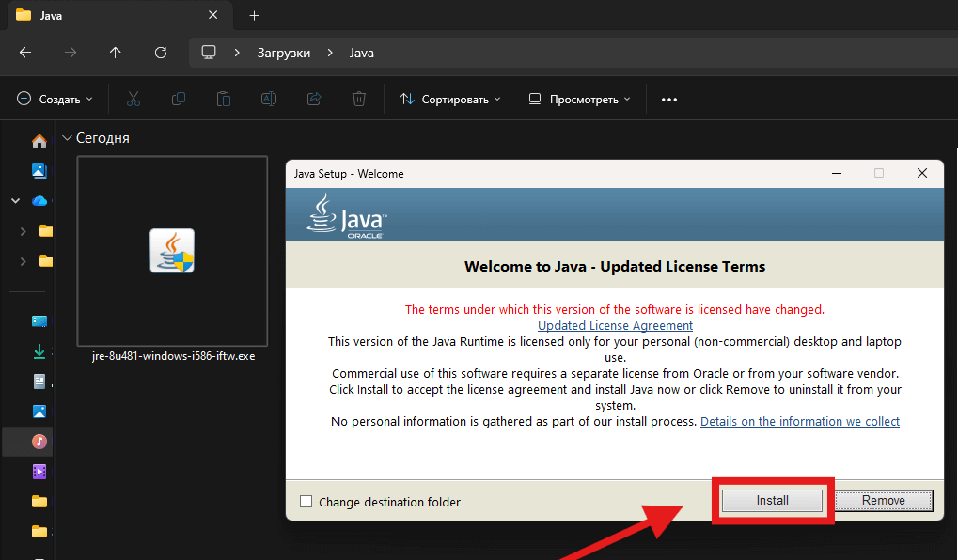Collapse the Сегодня group
This screenshot has width=958, height=560.
pyautogui.click(x=67, y=138)
